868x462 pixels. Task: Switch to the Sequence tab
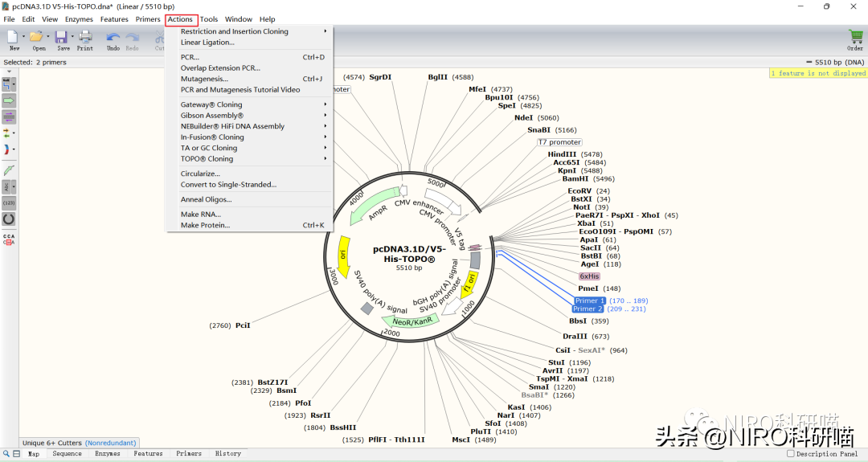click(67, 454)
